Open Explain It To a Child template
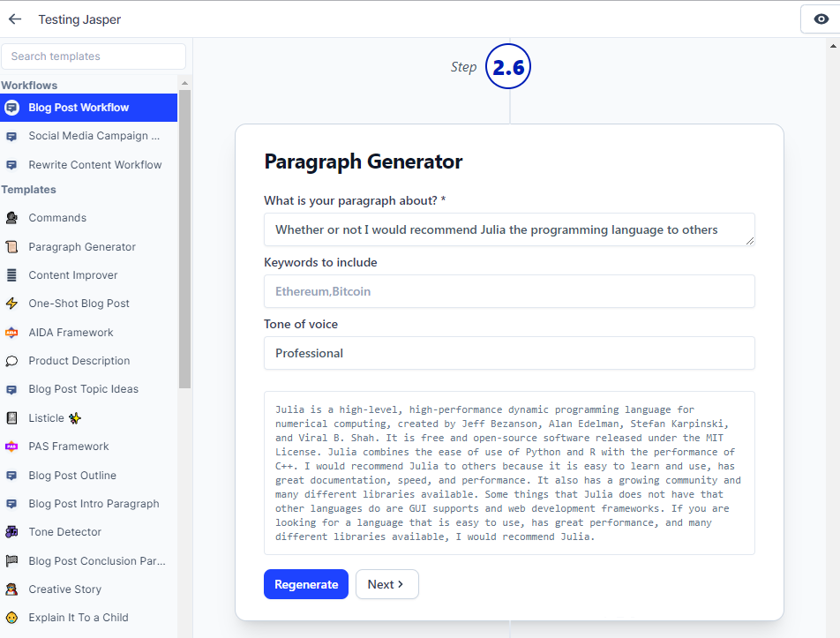This screenshot has height=638, width=840. (79, 618)
